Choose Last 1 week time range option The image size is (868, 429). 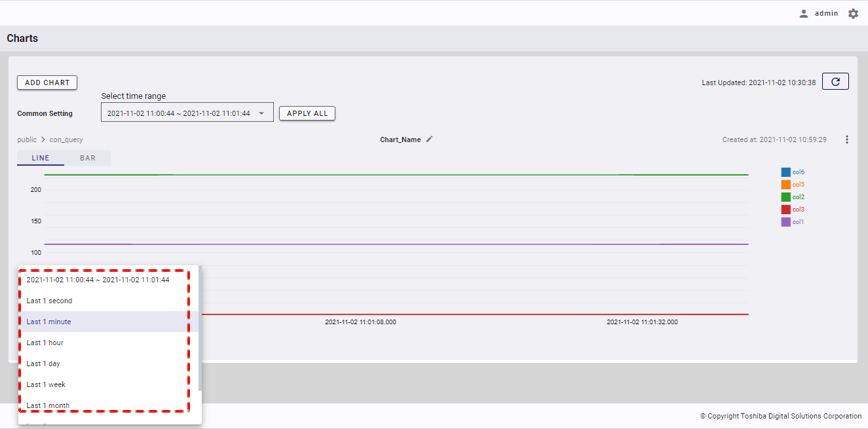(x=46, y=384)
